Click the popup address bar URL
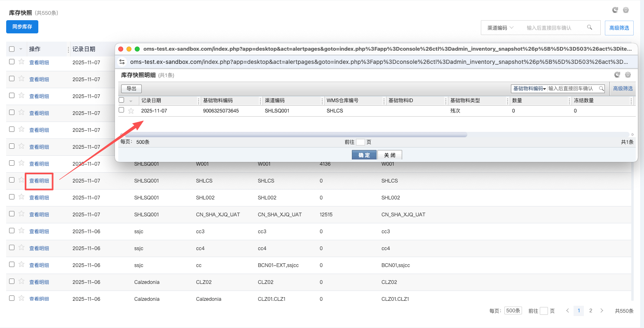 point(379,62)
